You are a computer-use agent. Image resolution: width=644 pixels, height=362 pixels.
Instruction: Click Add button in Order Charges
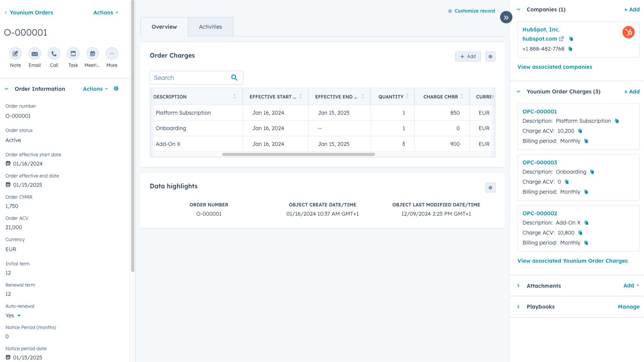pyautogui.click(x=468, y=57)
